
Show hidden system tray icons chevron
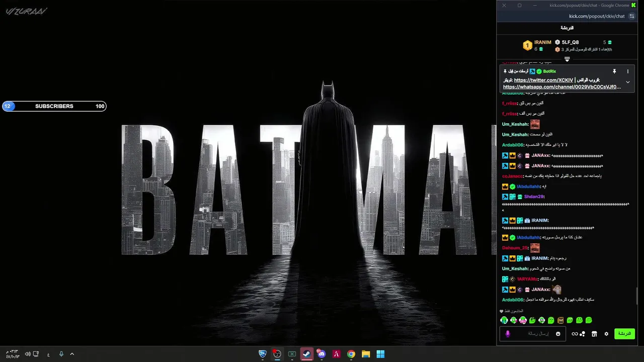(72, 354)
